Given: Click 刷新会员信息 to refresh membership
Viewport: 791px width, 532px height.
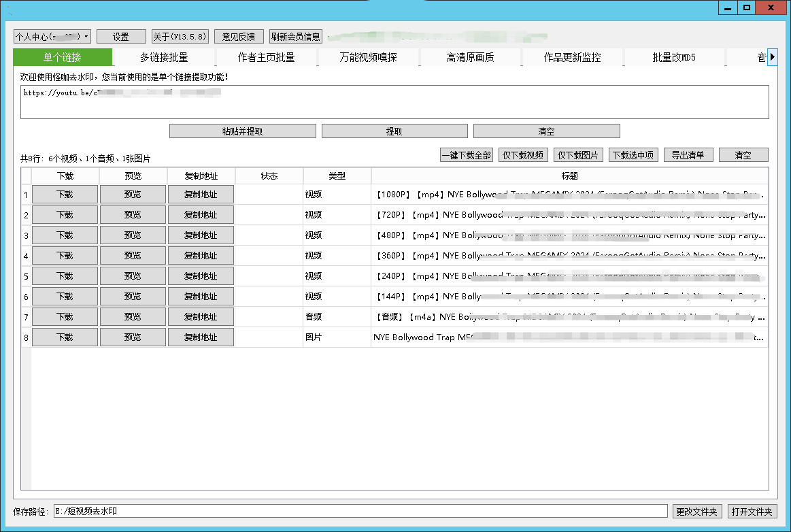Looking at the screenshot, I should [296, 36].
